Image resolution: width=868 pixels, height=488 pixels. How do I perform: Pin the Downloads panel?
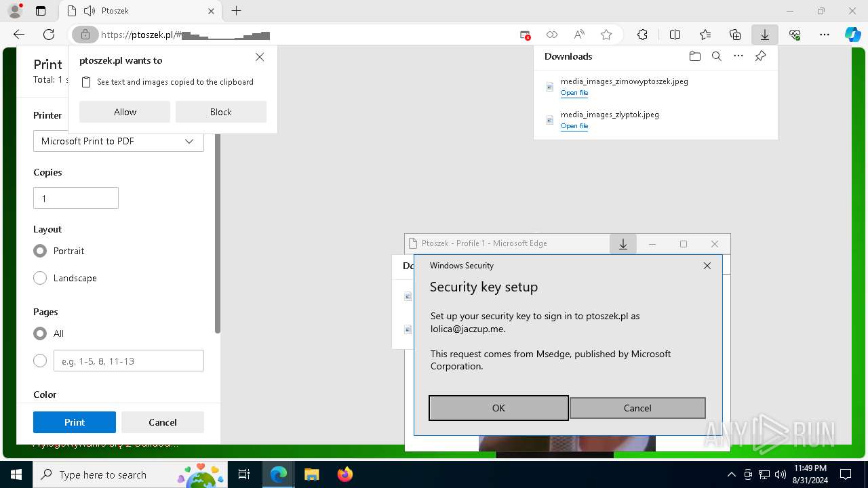(761, 56)
